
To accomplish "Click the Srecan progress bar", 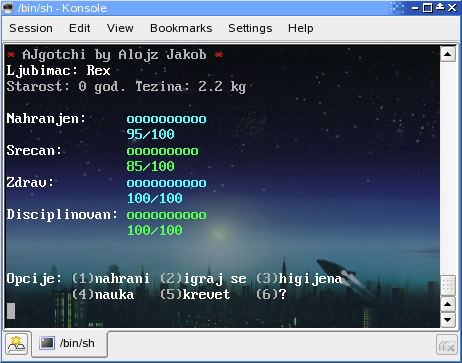I will [x=163, y=151].
